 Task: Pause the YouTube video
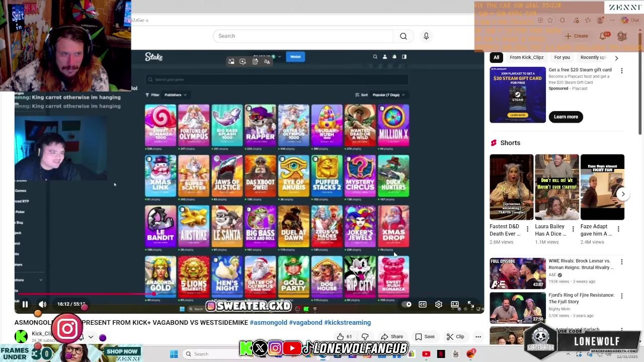pyautogui.click(x=25, y=304)
